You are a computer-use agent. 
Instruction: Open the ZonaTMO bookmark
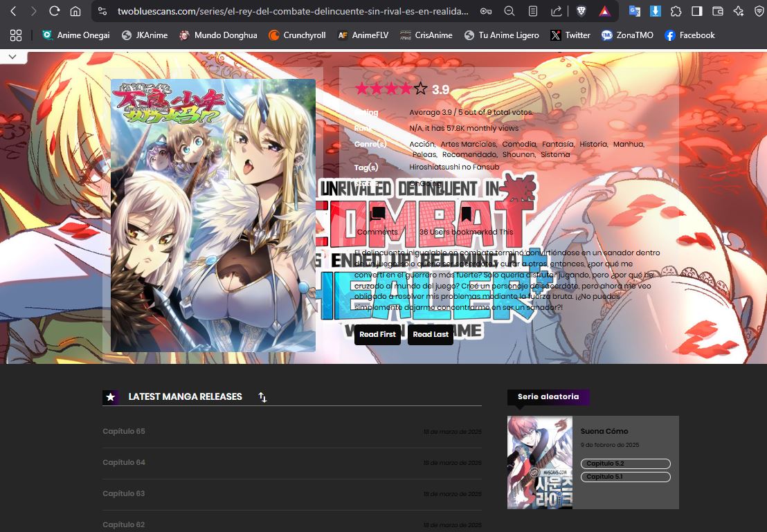pos(628,35)
